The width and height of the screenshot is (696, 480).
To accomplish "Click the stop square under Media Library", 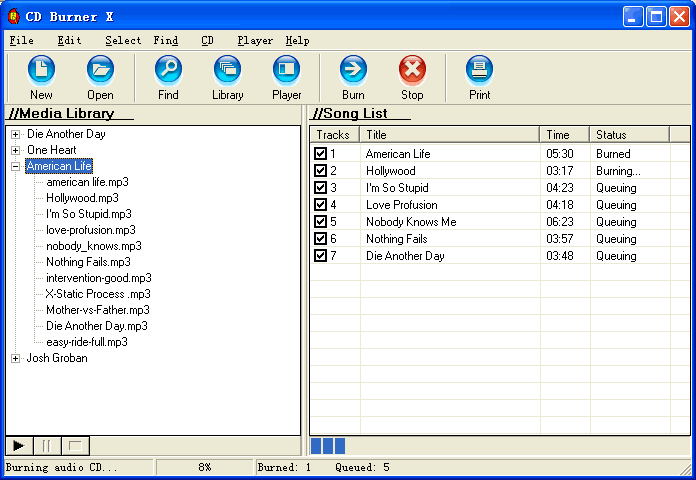I will click(x=75, y=446).
